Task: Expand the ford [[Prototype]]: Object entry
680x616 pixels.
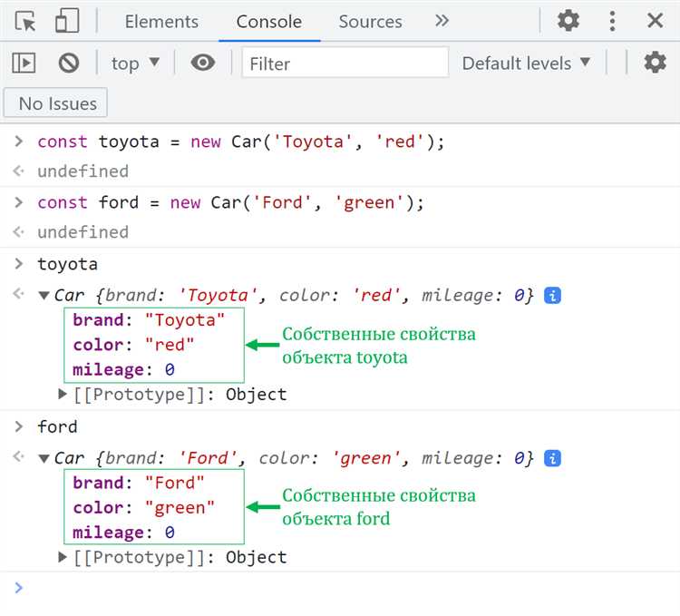Action: 63,556
